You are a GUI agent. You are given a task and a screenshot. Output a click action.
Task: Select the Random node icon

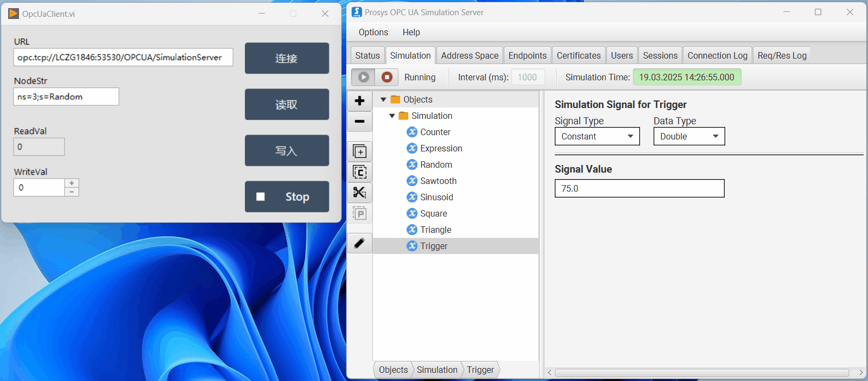412,164
